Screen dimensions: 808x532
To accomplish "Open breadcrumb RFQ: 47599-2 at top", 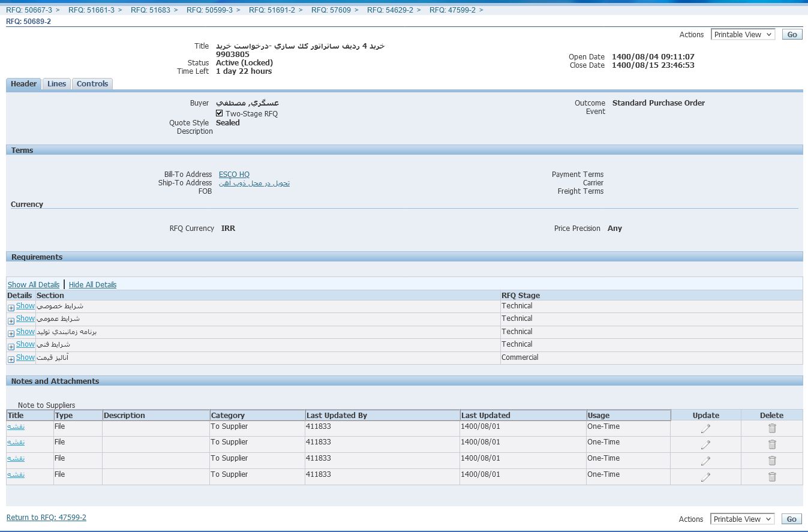I will (452, 10).
